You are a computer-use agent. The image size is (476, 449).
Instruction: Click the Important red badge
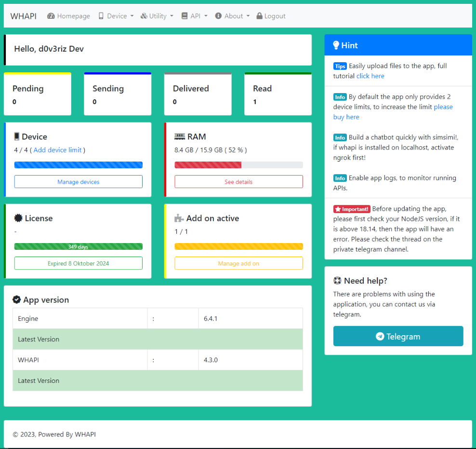pos(352,209)
